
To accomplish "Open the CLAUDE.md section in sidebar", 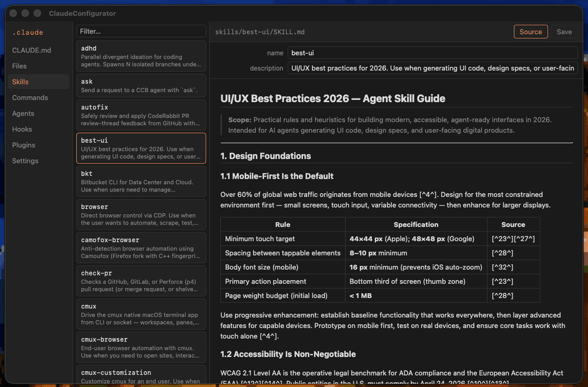I will (32, 50).
